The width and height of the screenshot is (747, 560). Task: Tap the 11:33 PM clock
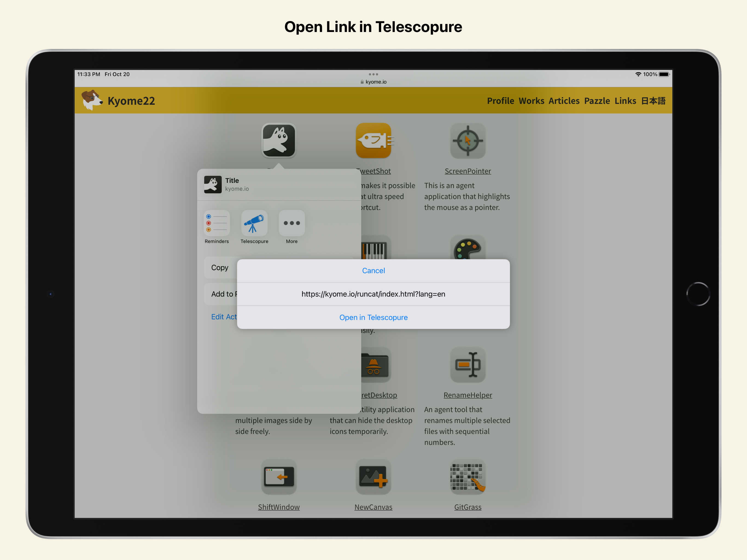tap(89, 74)
